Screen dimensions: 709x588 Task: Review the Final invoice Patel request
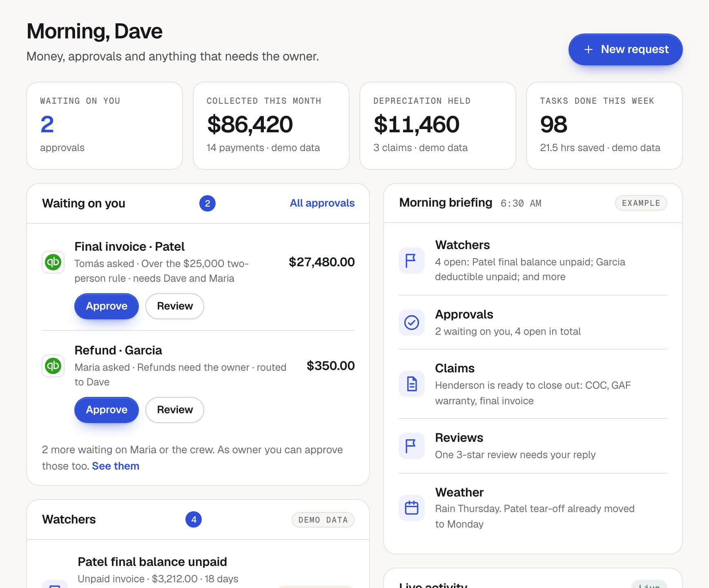[x=175, y=306]
